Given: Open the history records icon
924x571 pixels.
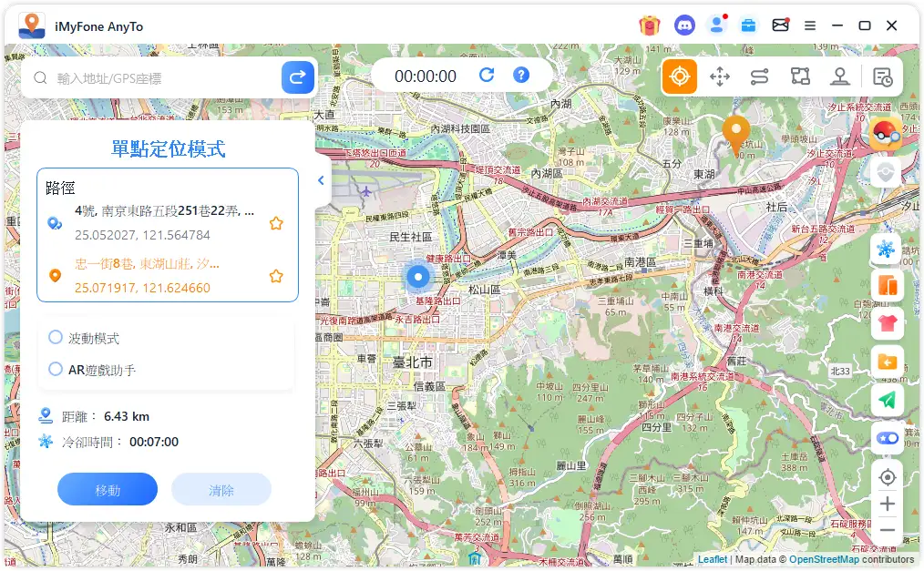Looking at the screenshot, I should click(x=882, y=77).
